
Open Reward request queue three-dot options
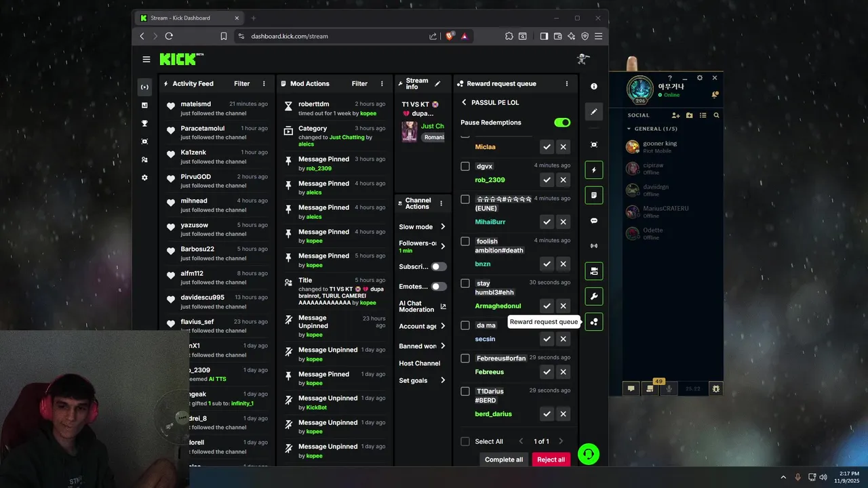(567, 83)
